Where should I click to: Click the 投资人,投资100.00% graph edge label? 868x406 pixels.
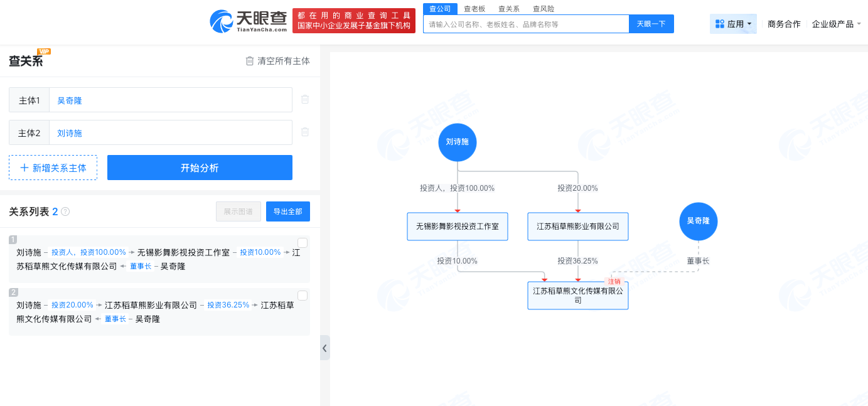tap(458, 188)
